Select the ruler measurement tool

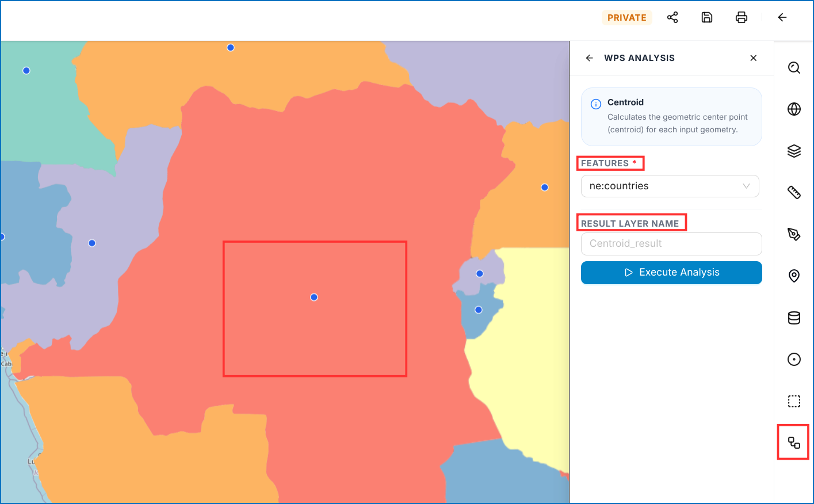tap(794, 192)
